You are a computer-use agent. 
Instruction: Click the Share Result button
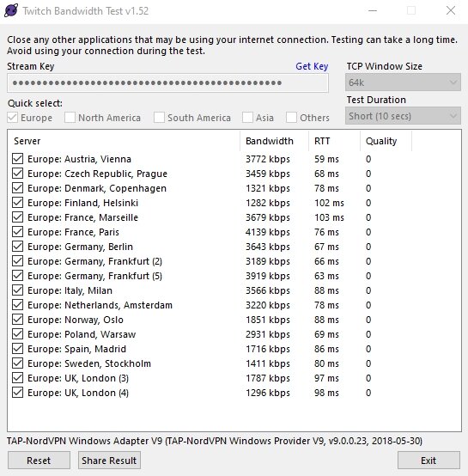[109, 461]
